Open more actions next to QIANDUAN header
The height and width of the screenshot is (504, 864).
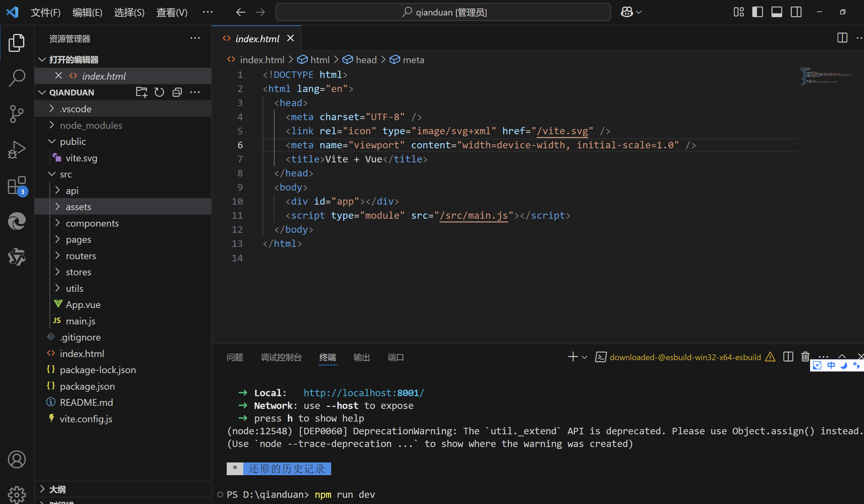coord(195,92)
